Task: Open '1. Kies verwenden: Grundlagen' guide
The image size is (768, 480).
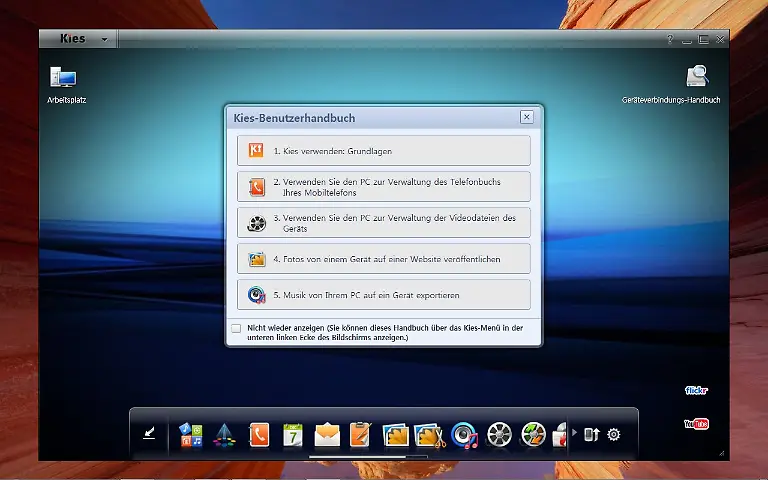Action: pyautogui.click(x=384, y=151)
